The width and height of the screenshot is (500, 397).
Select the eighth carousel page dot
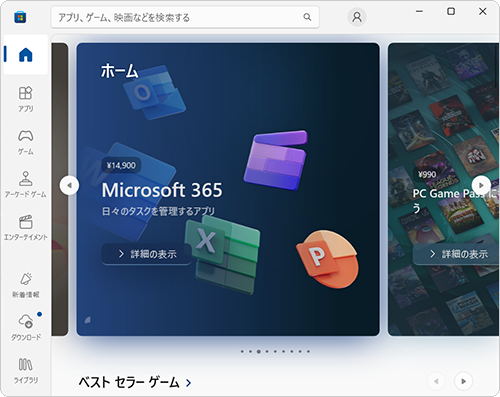[300, 351]
